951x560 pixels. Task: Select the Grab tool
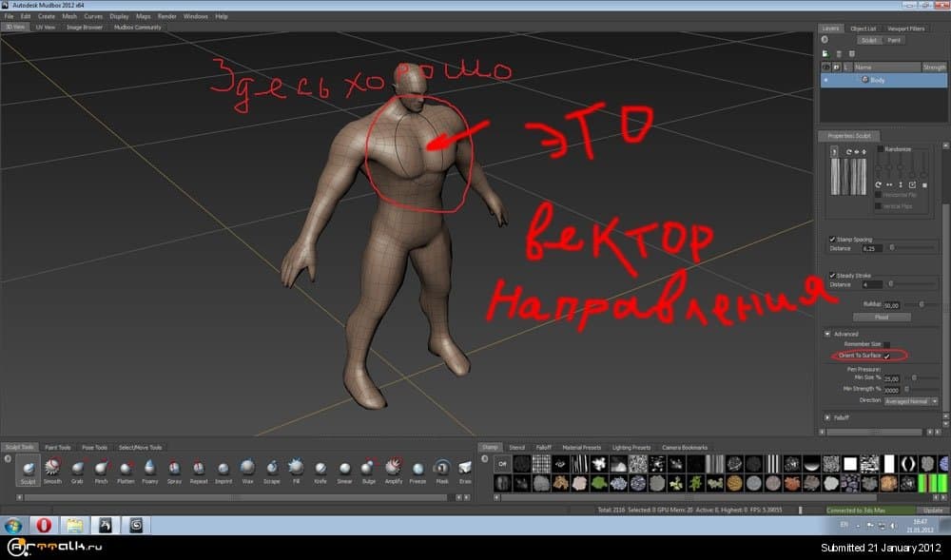pyautogui.click(x=76, y=469)
